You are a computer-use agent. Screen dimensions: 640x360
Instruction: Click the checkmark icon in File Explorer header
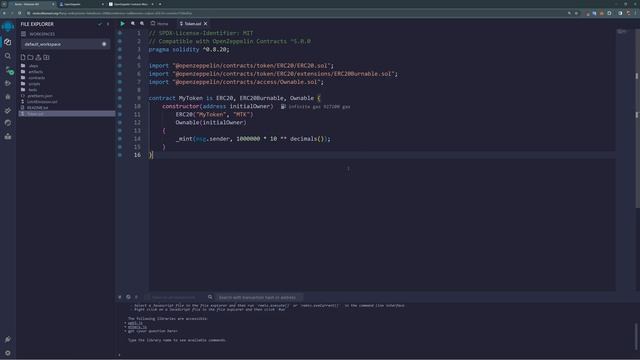100,24
